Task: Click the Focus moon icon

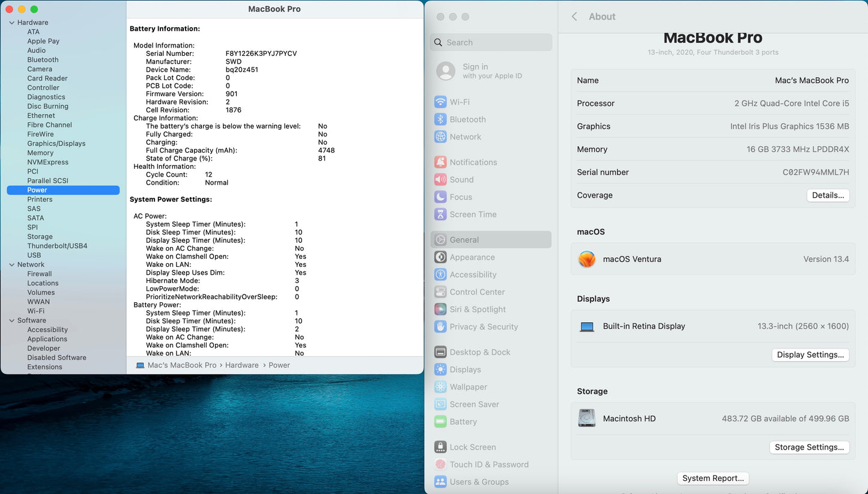Action: coord(440,197)
